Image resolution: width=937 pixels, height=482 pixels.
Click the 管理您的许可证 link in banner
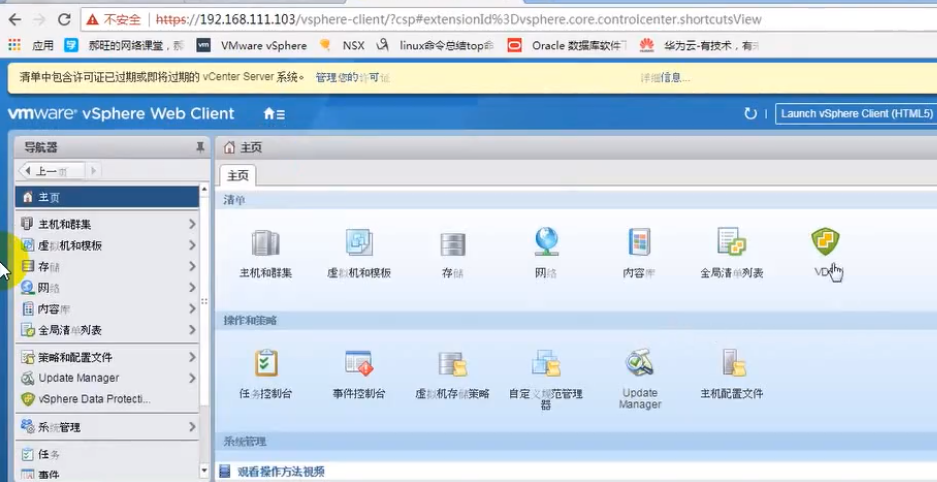[x=353, y=78]
